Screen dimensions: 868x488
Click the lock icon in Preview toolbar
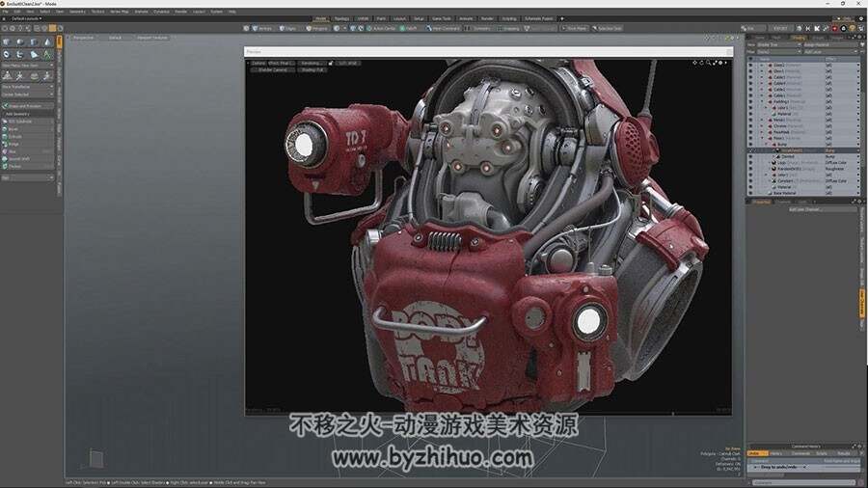coord(331,63)
